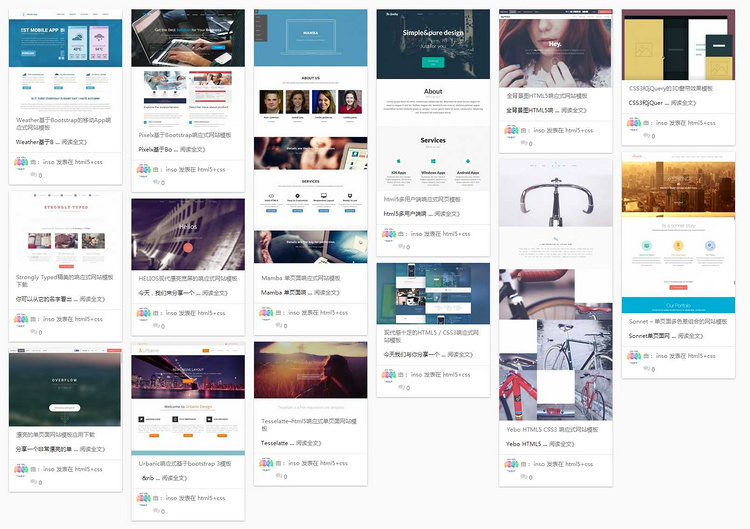Viewport: 750px width, 529px height.
Task: Select the author avatar on Strongly Typed card
Action: coord(21,320)
